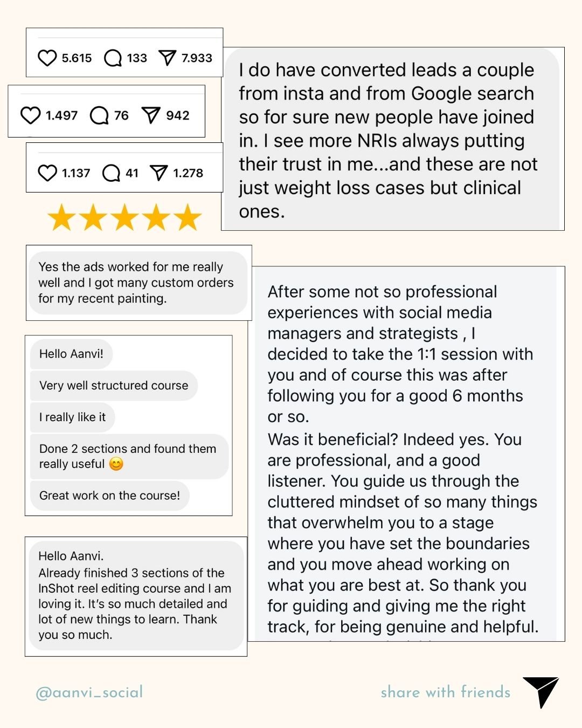
Task: Select the first gold star
Action: pyautogui.click(x=62, y=218)
